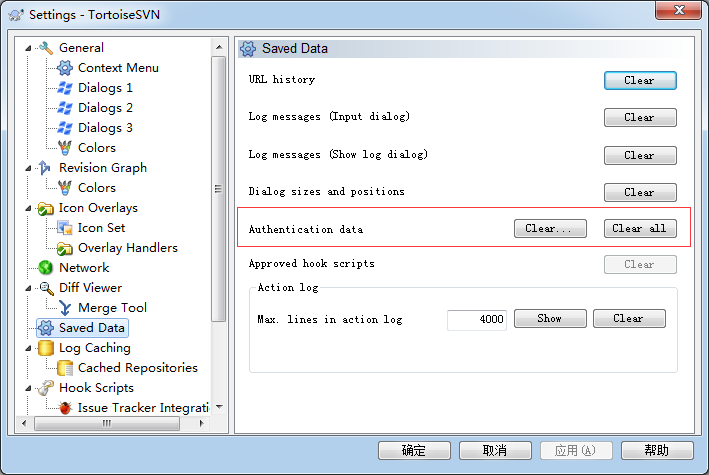Clear the URL history
This screenshot has height=475, width=709.
pyautogui.click(x=640, y=81)
